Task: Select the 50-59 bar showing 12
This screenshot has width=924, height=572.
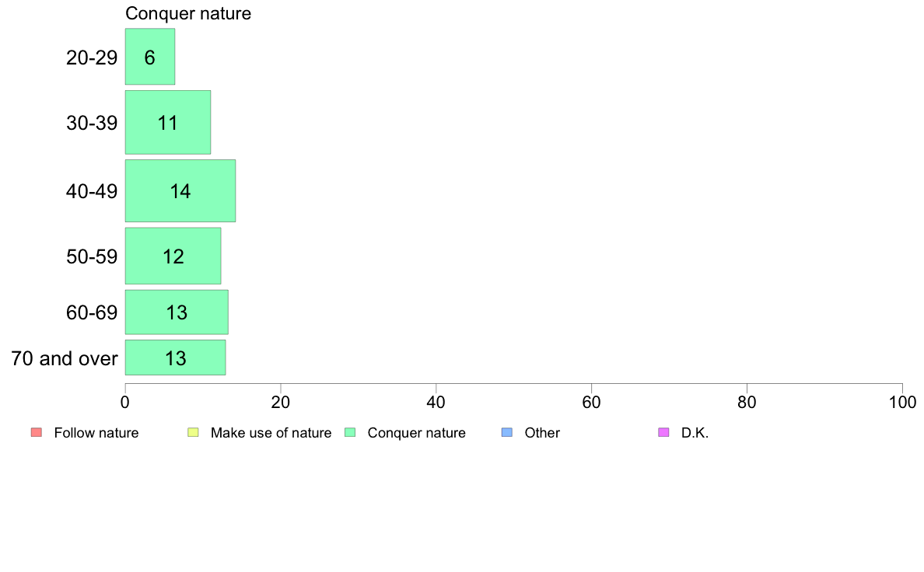Action: 173,256
